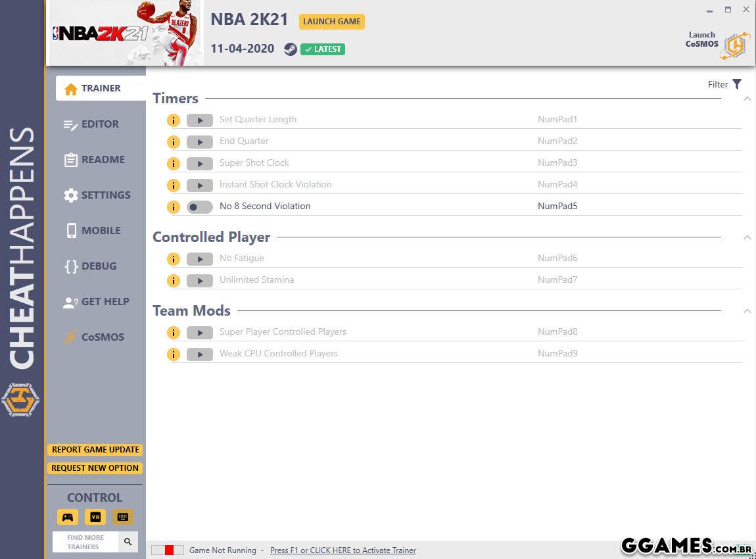This screenshot has width=756, height=559.
Task: Collapse the Timers section
Action: click(747, 99)
